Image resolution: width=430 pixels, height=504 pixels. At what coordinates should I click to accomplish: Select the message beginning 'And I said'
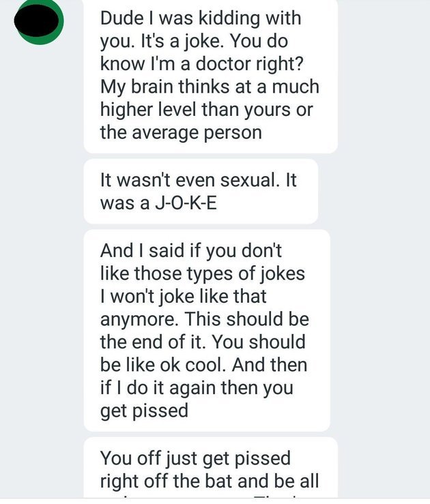click(x=206, y=329)
